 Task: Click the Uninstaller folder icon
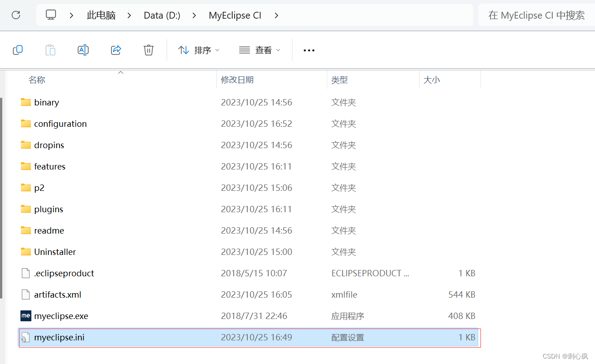point(26,252)
